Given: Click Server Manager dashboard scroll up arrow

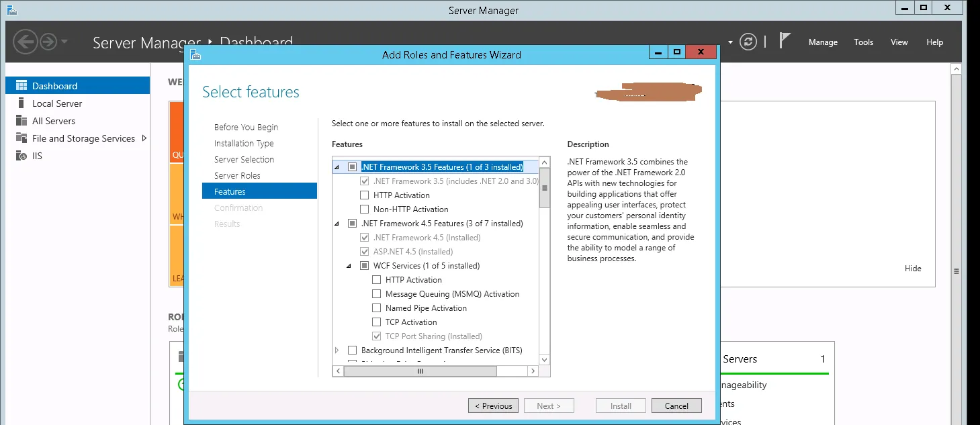Looking at the screenshot, I should click(x=956, y=68).
